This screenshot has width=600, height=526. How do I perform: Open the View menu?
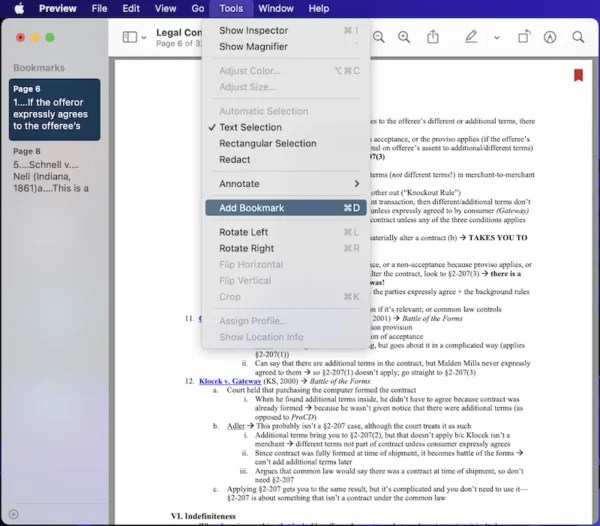click(165, 8)
